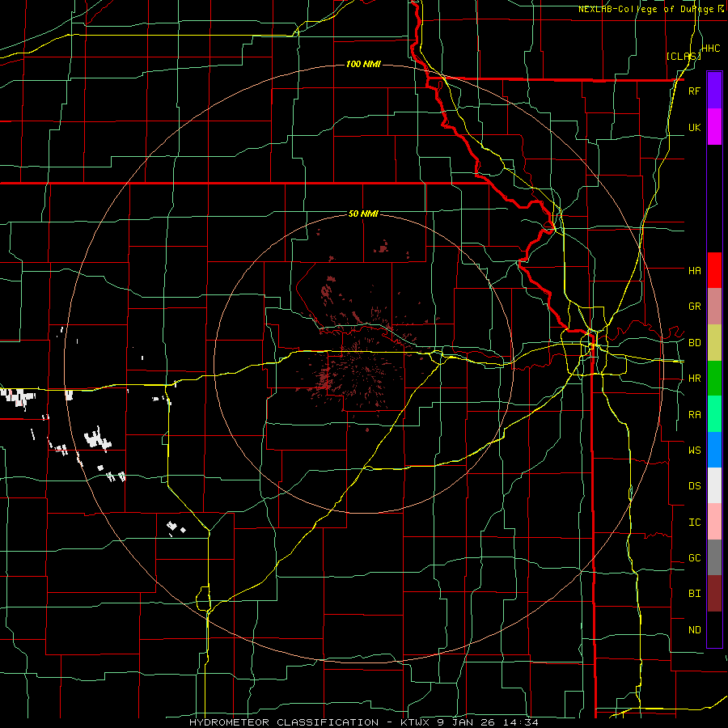The height and width of the screenshot is (728, 728).
Task: Click the 50 NMI range ring label
Action: click(363, 214)
